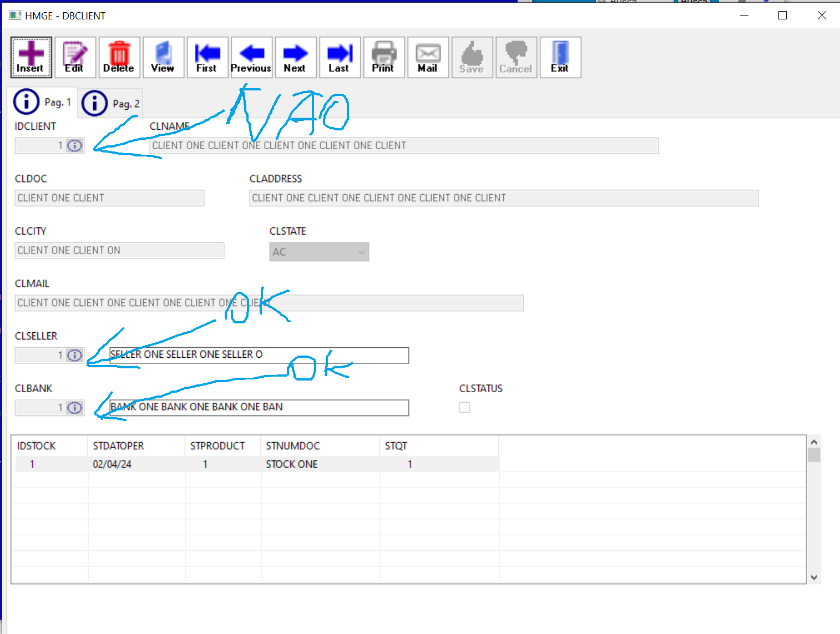840x634 pixels.
Task: Click the CLCITY text field
Action: coord(119,251)
